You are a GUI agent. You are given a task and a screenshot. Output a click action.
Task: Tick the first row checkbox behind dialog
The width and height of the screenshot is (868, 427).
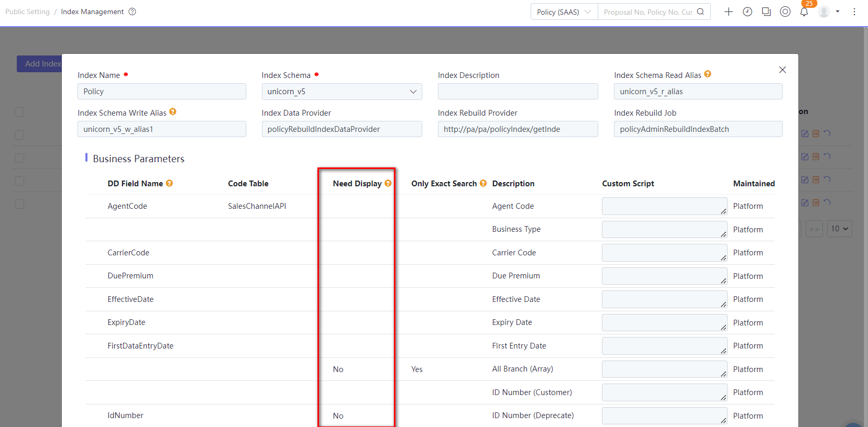click(x=19, y=135)
